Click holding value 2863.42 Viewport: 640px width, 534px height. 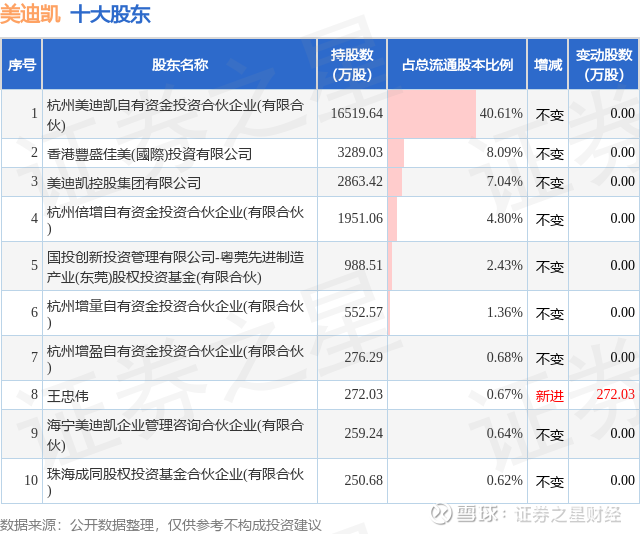(360, 181)
